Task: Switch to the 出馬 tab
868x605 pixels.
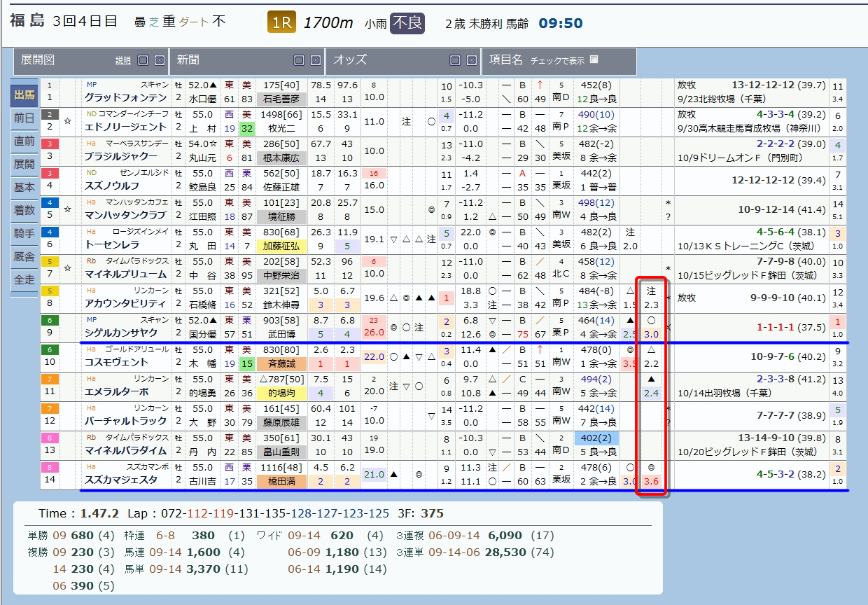Action: pos(24,95)
